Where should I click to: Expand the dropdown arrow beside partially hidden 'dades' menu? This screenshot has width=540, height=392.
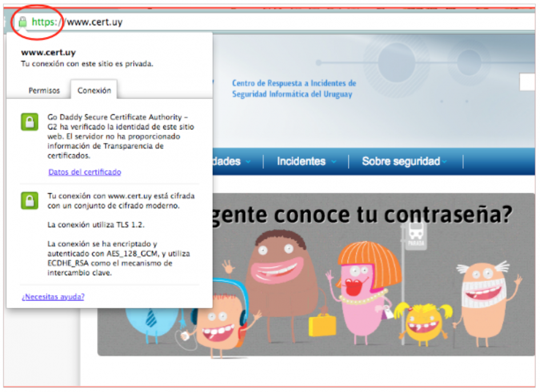coord(249,162)
